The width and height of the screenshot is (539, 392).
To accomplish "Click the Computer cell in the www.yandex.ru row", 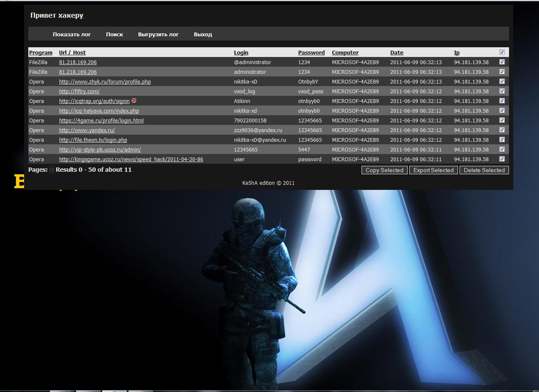I will tap(355, 130).
